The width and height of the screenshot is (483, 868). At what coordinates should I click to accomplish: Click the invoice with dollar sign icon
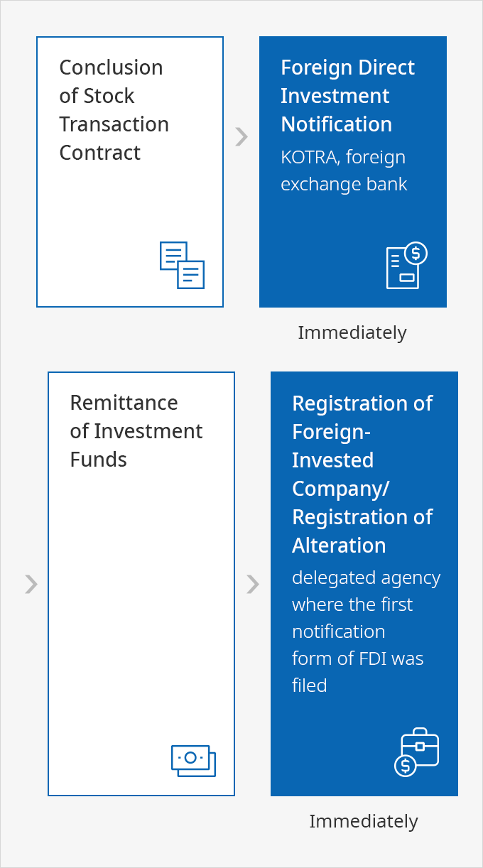pyautogui.click(x=406, y=265)
